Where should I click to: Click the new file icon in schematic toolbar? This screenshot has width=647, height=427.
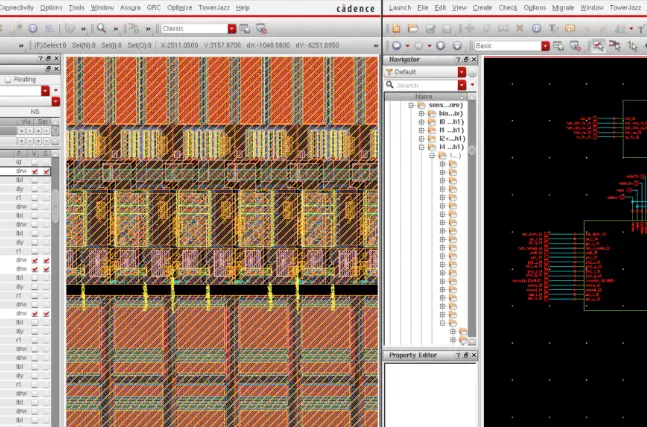[x=394, y=29]
